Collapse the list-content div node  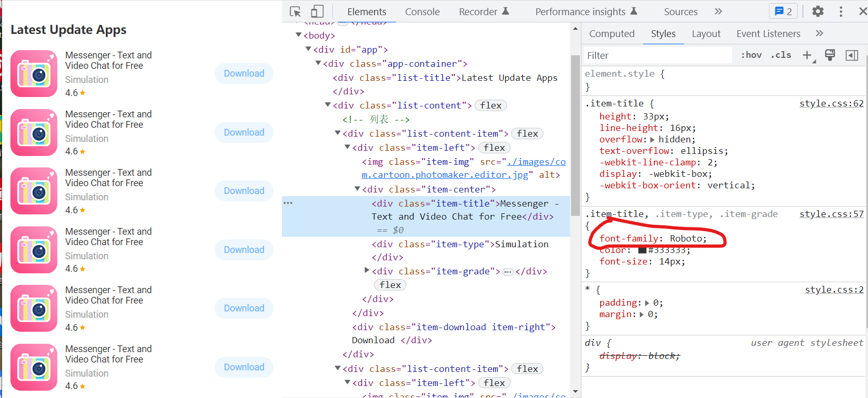coord(328,105)
